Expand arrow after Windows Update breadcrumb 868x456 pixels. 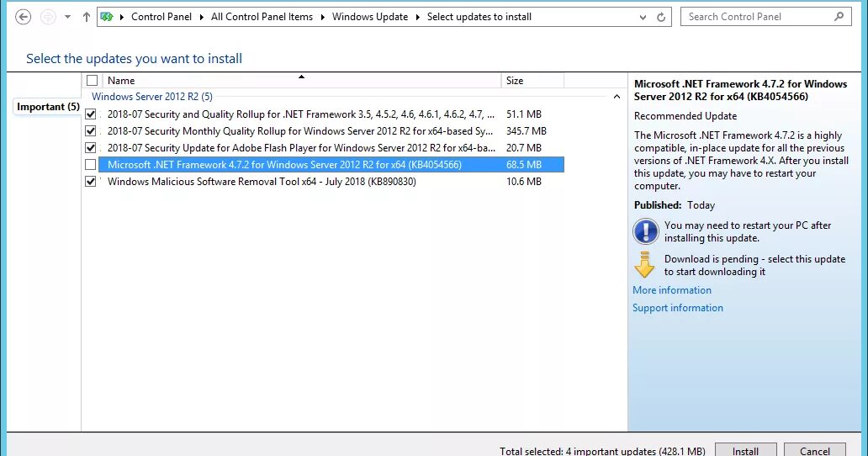(418, 17)
